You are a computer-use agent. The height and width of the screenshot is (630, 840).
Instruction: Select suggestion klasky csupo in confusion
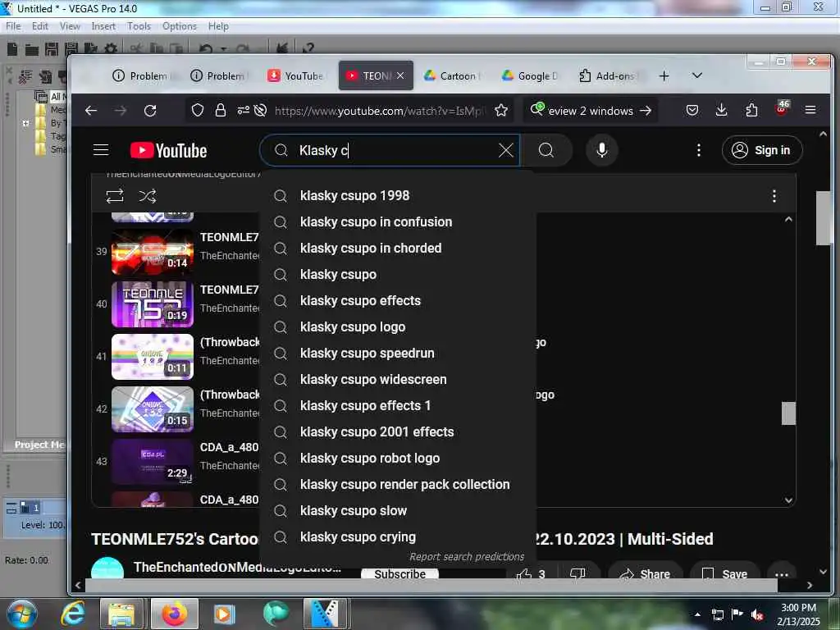[x=398, y=221]
